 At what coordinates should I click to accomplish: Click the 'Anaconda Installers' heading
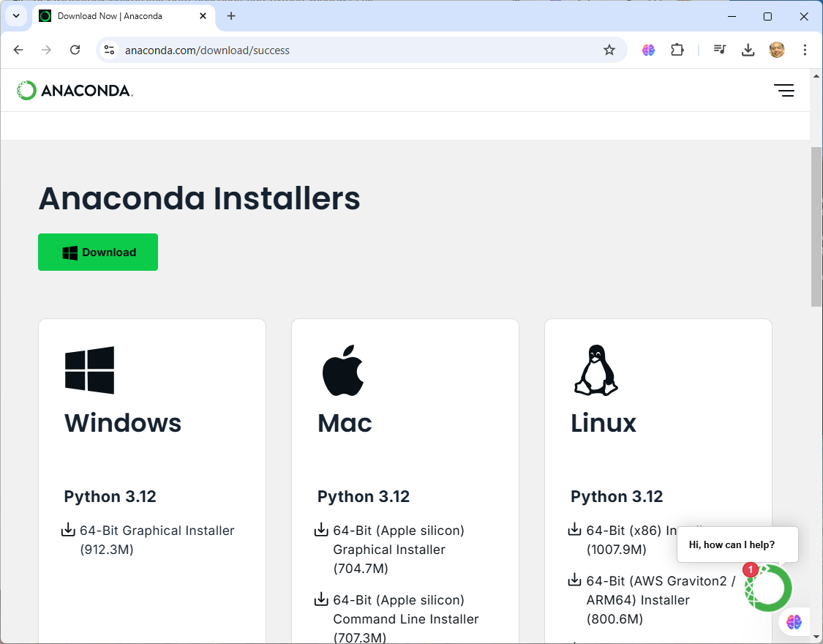[200, 198]
